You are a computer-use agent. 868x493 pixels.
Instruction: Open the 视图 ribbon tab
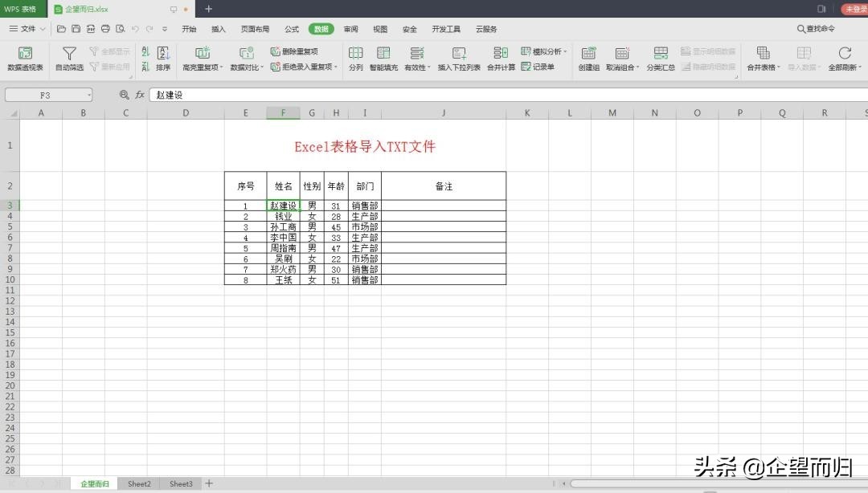pos(379,29)
